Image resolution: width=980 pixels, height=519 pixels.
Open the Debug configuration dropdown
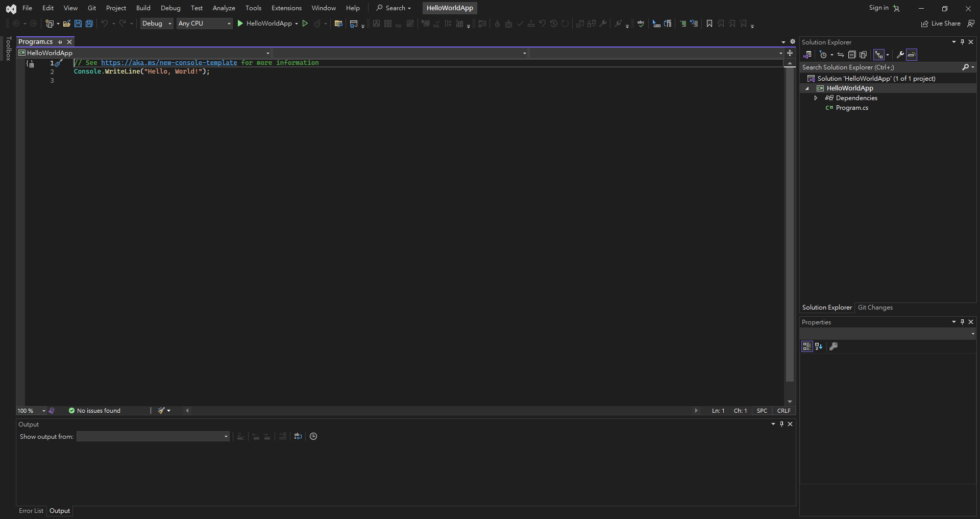pyautogui.click(x=156, y=23)
